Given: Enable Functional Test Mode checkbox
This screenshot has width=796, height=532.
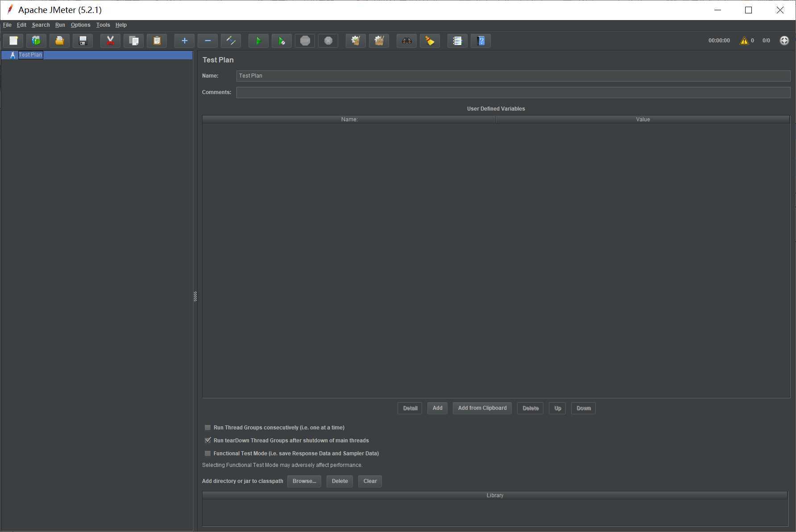Looking at the screenshot, I should [207, 454].
